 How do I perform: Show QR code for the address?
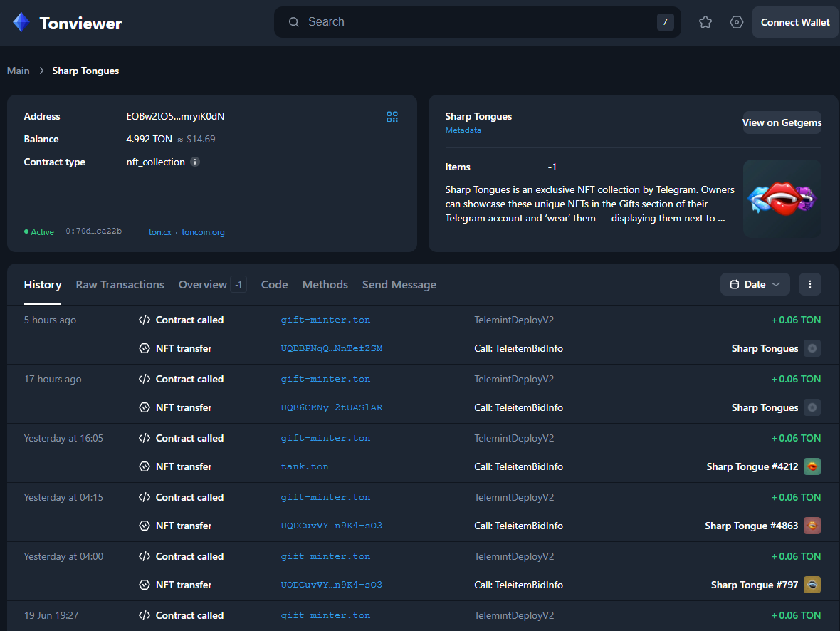point(392,117)
